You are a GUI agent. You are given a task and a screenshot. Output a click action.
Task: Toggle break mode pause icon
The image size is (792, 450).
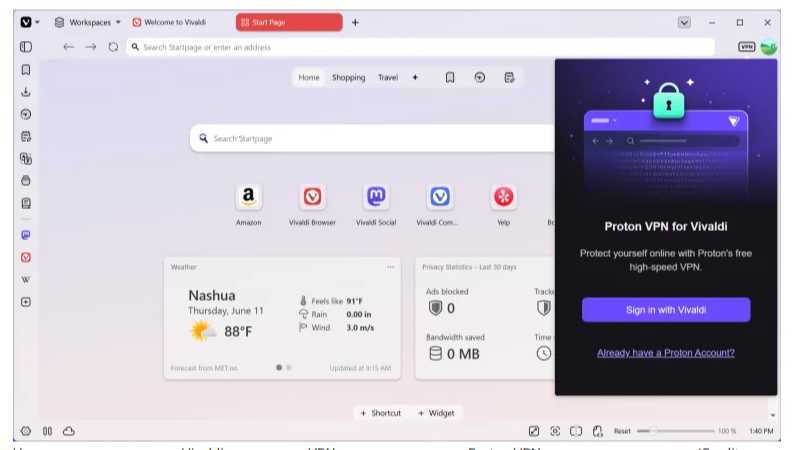point(47,431)
